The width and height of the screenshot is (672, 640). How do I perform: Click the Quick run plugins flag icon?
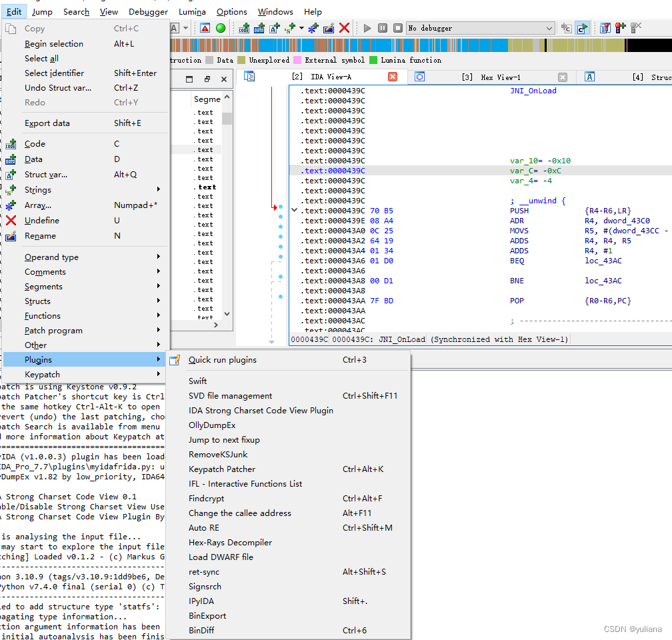coord(174,359)
